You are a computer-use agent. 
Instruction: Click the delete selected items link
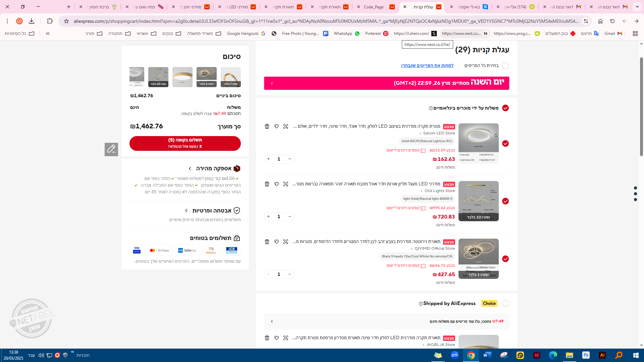427,66
